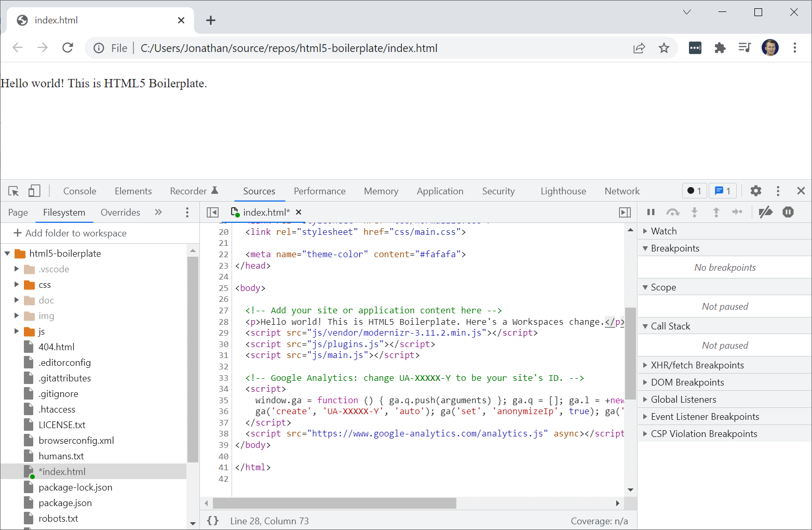Switch to the Console tab

(x=79, y=191)
